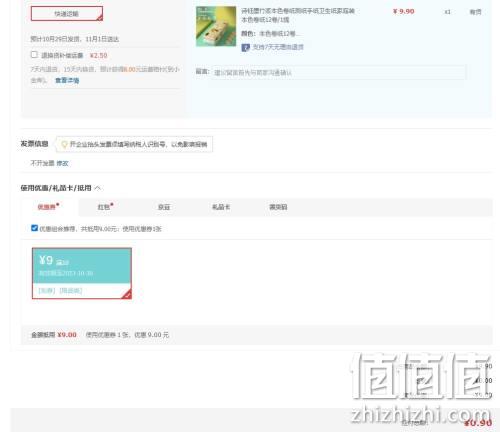Switch to the 红包 tab
This screenshot has height=432, width=500.
[105, 207]
